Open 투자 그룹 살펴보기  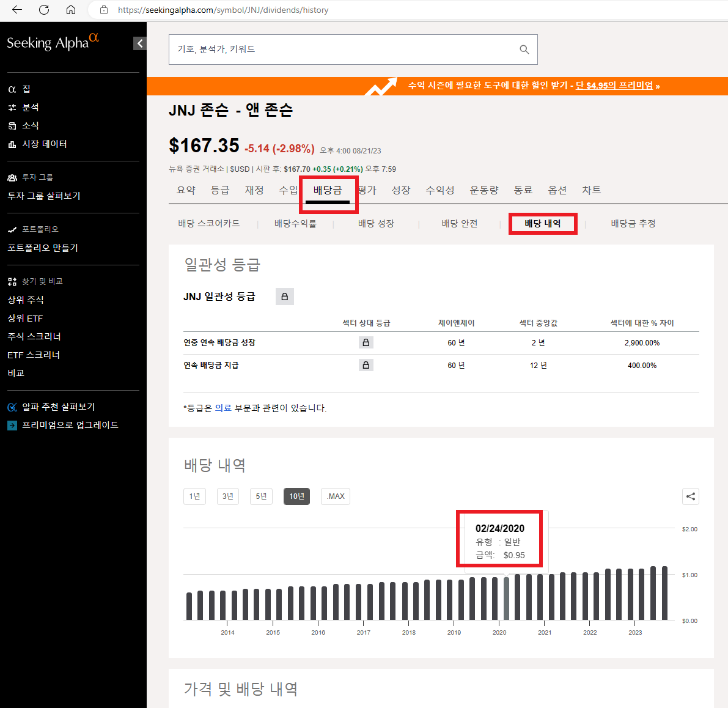tap(44, 196)
